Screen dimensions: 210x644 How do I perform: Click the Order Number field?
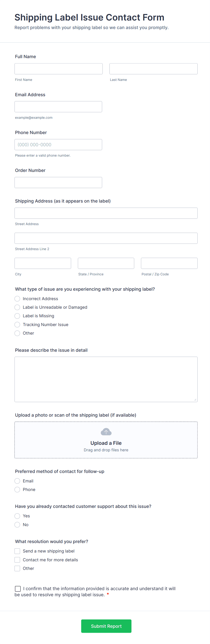pyautogui.click(x=58, y=182)
